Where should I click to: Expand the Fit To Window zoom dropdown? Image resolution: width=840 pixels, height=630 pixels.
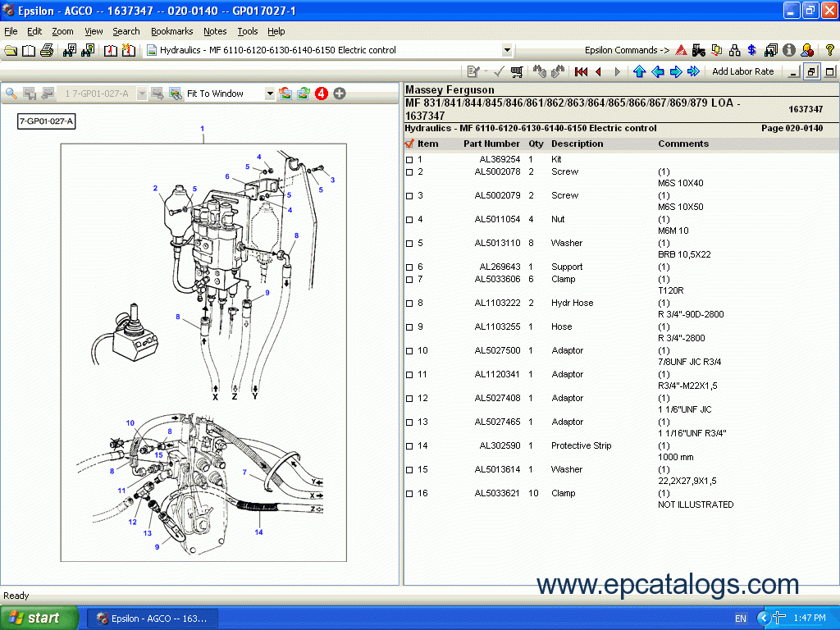tap(270, 94)
